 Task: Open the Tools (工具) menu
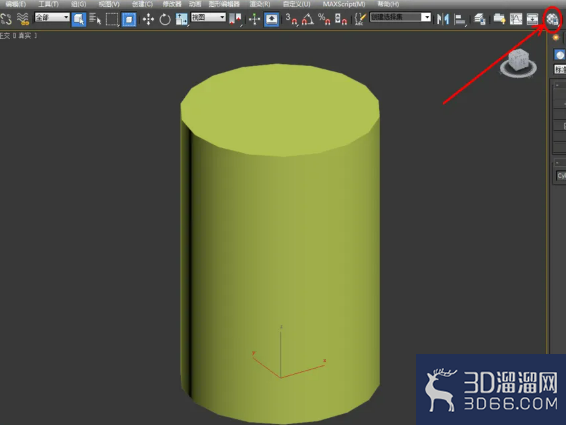[x=49, y=4]
